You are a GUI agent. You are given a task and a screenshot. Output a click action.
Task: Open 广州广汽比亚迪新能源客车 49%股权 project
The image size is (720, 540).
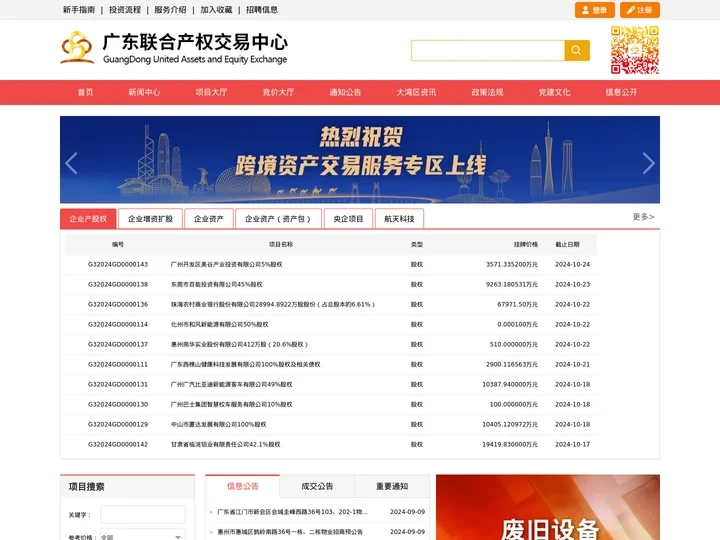(x=231, y=384)
